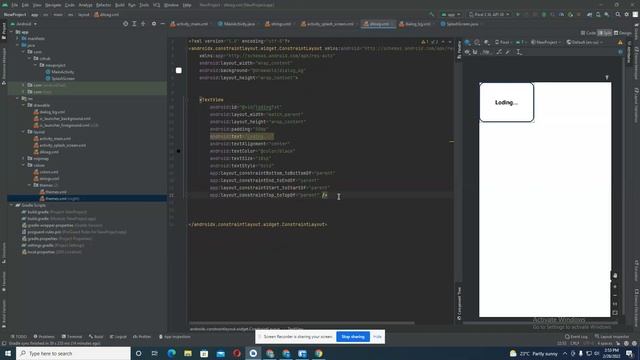Screen dimensions: 640x360
Task: Click the Clear constraints icon
Action: coord(499,52)
